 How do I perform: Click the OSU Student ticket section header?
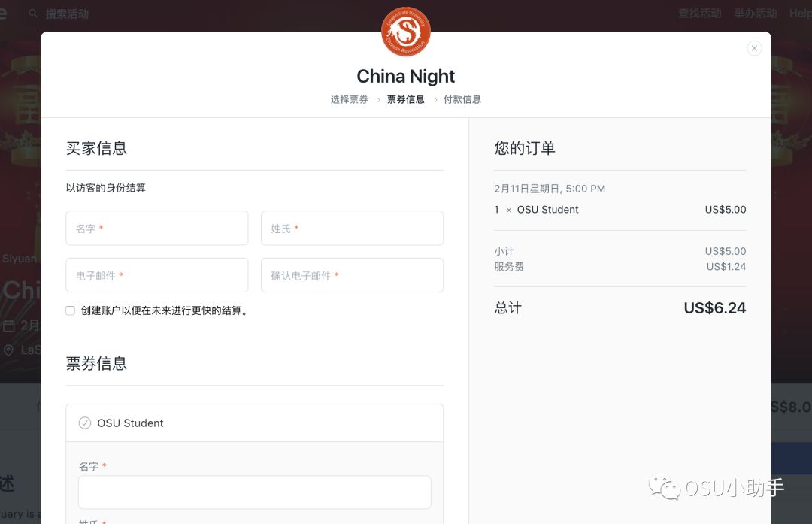coord(255,423)
